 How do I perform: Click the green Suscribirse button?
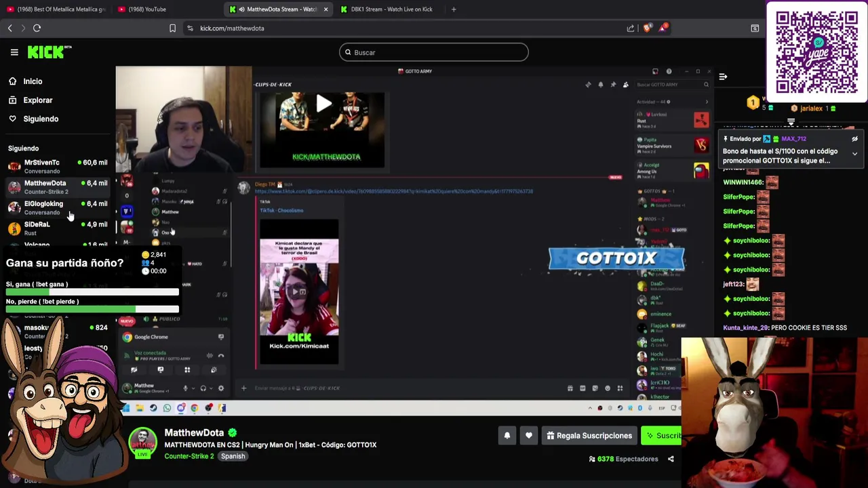(662, 436)
